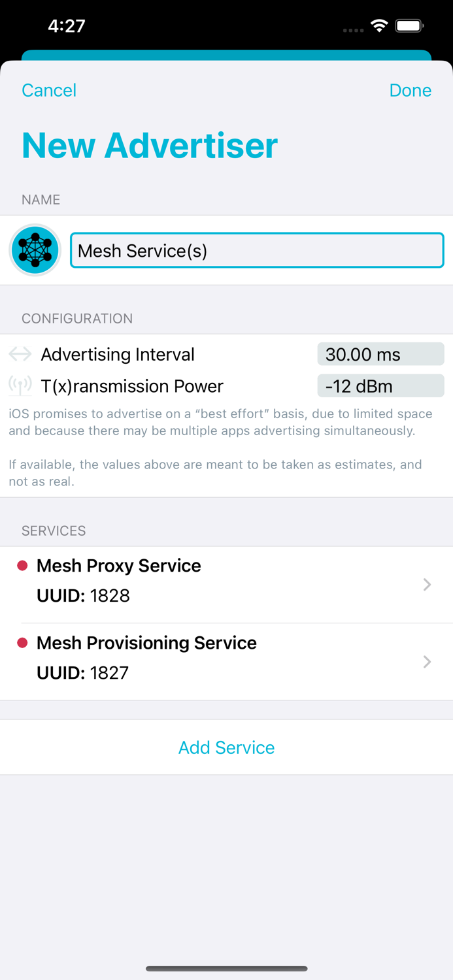Screen dimensions: 453x980
Task: Cancel the New Advertiser creation
Action: (48, 90)
